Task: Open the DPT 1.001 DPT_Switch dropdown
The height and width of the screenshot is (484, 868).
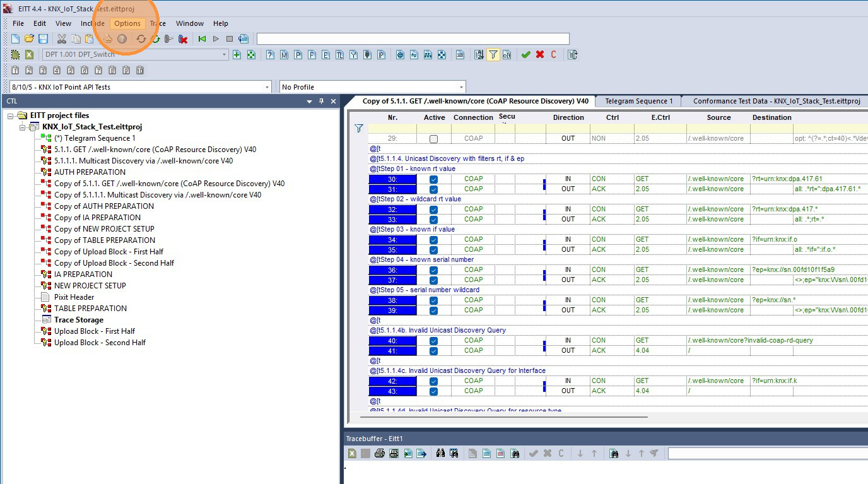Action: [x=224, y=55]
